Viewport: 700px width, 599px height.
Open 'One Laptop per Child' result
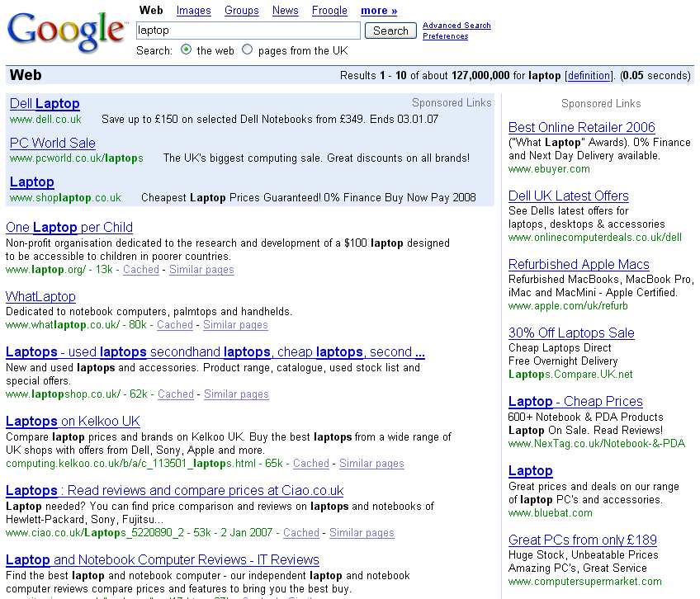69,227
